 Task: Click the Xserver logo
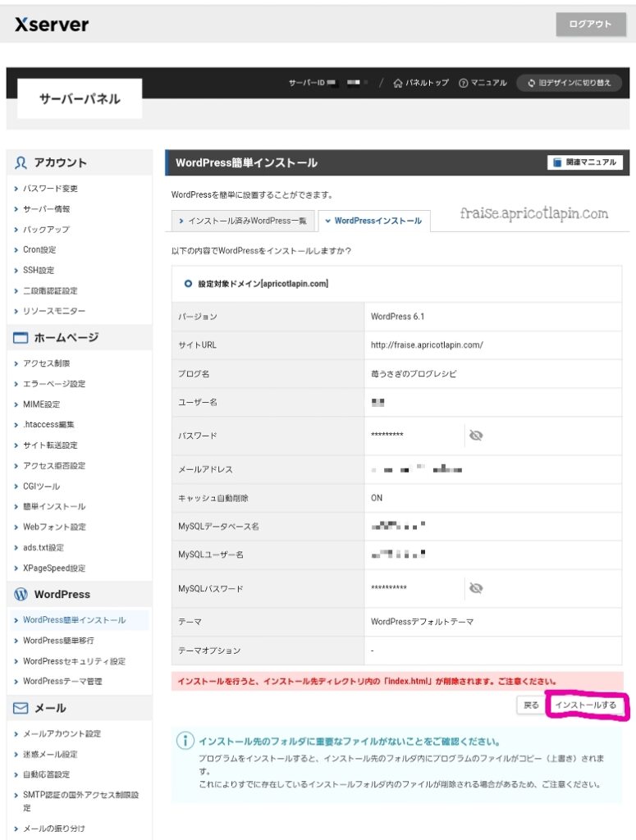tap(52, 24)
